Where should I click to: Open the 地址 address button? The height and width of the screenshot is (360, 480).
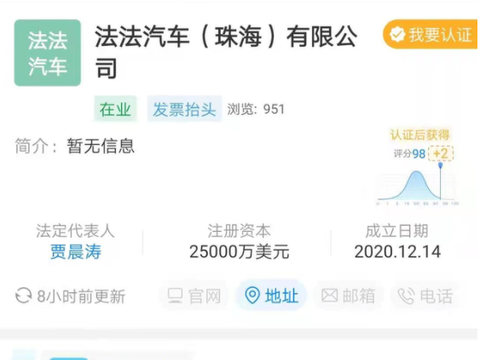(271, 296)
